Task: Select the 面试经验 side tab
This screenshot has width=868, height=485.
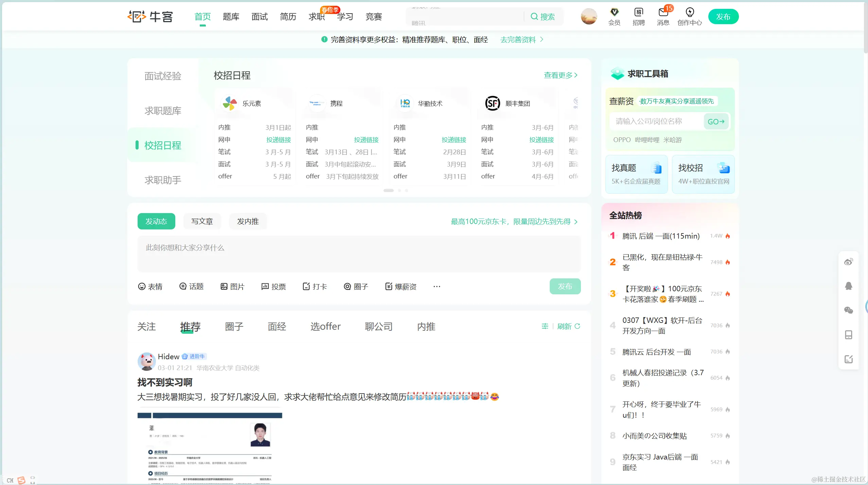Action: (x=163, y=76)
